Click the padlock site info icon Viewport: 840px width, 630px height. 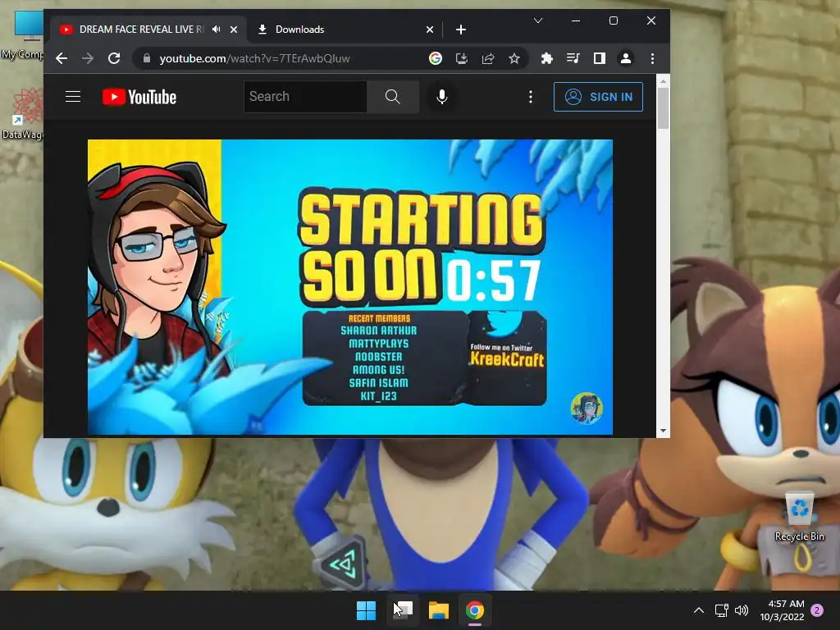click(147, 58)
